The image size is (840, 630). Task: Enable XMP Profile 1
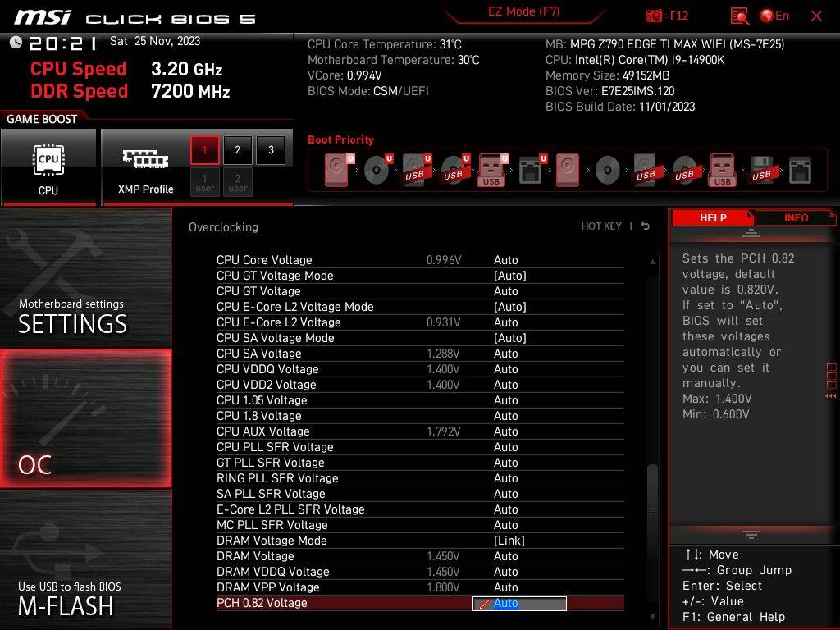pyautogui.click(x=204, y=149)
